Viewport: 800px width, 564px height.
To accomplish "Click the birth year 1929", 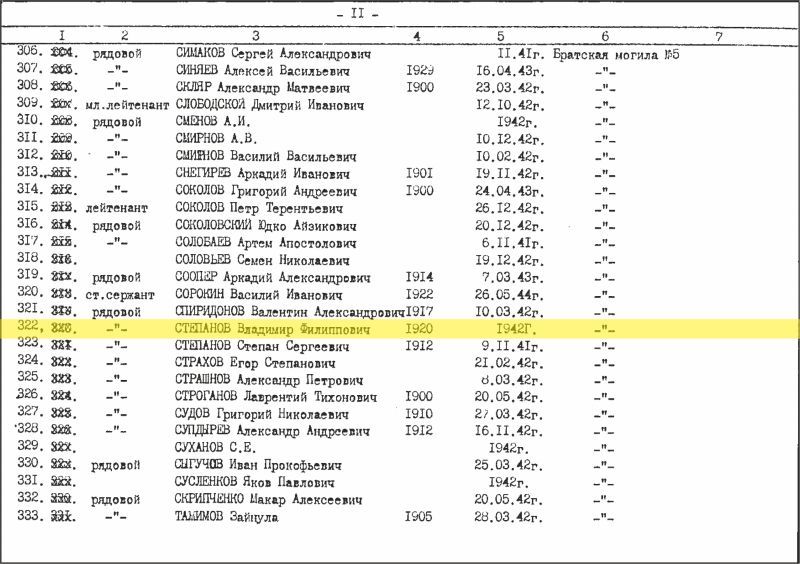I will pyautogui.click(x=420, y=71).
